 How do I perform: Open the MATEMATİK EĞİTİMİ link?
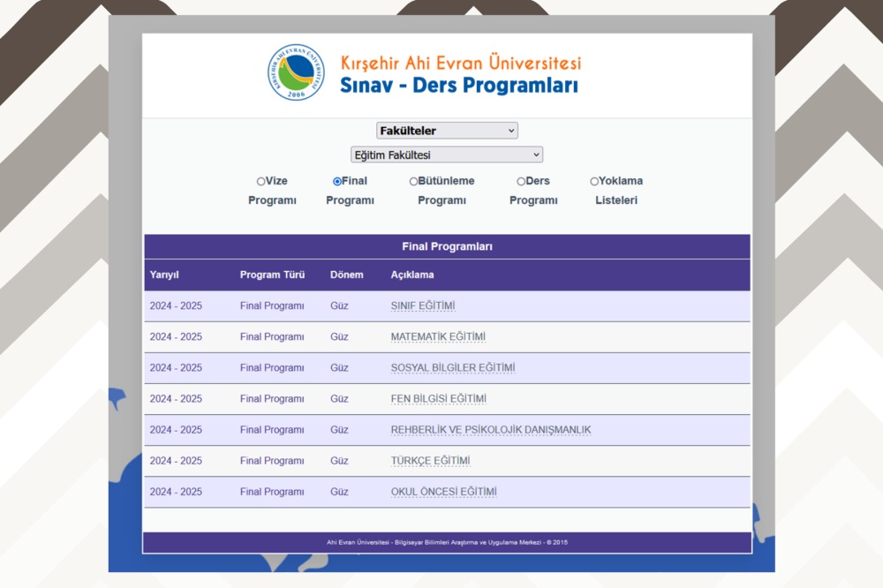coord(438,336)
